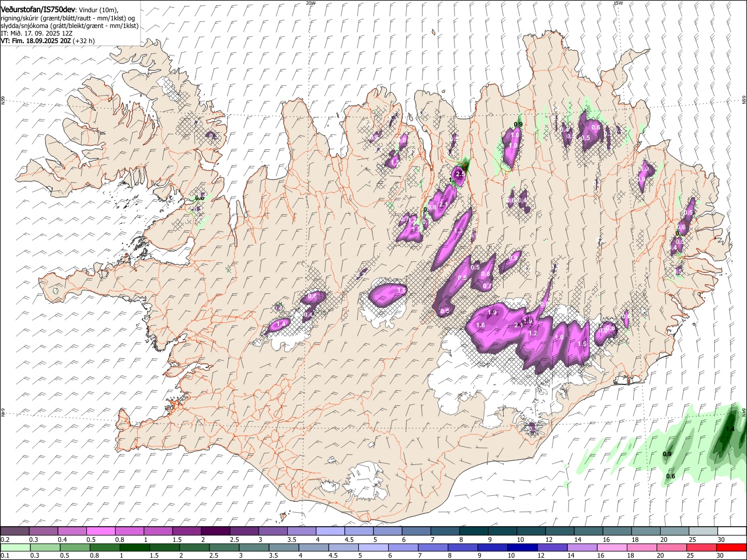Click the offshore 0.6 rain value southeast
This screenshot has height=560, width=747.
[x=671, y=476]
